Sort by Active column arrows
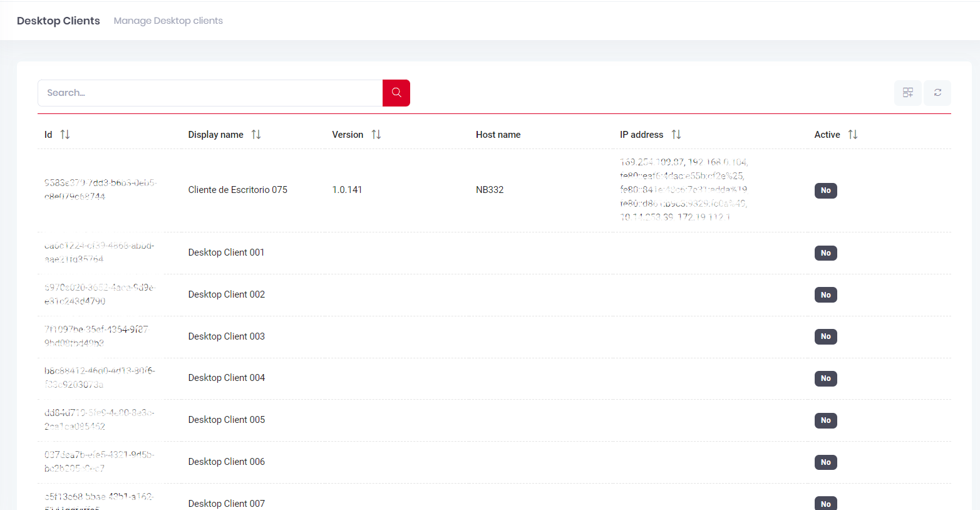980x510 pixels. tap(853, 135)
